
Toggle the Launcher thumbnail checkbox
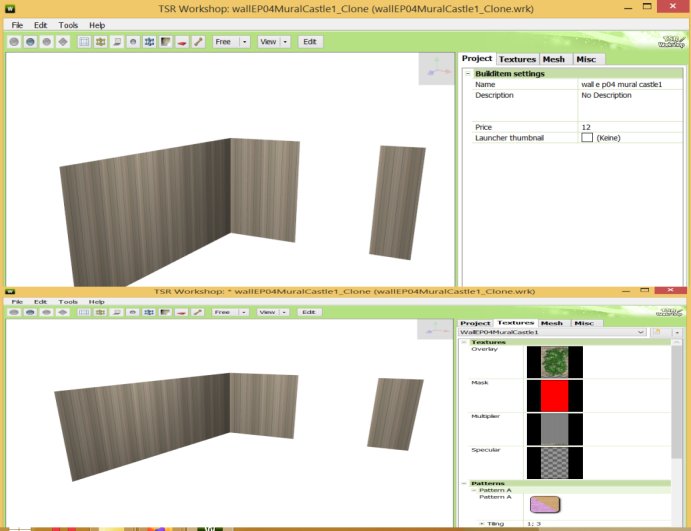[587, 137]
